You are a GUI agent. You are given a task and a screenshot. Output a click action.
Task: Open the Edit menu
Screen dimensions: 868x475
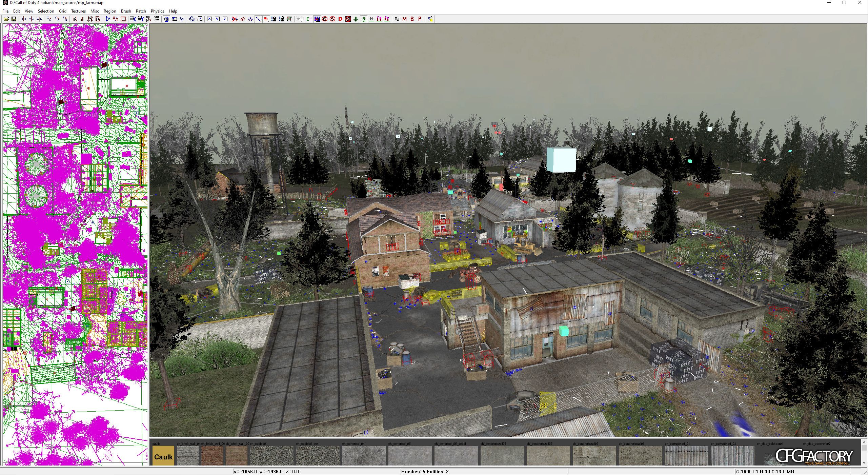pos(16,11)
